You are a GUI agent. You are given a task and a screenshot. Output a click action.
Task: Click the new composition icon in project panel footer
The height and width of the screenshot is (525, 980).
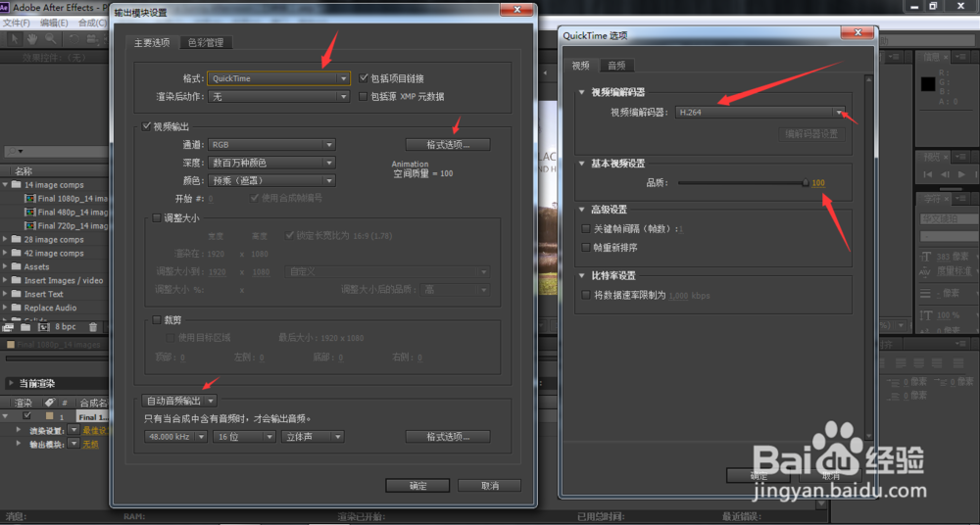point(44,326)
